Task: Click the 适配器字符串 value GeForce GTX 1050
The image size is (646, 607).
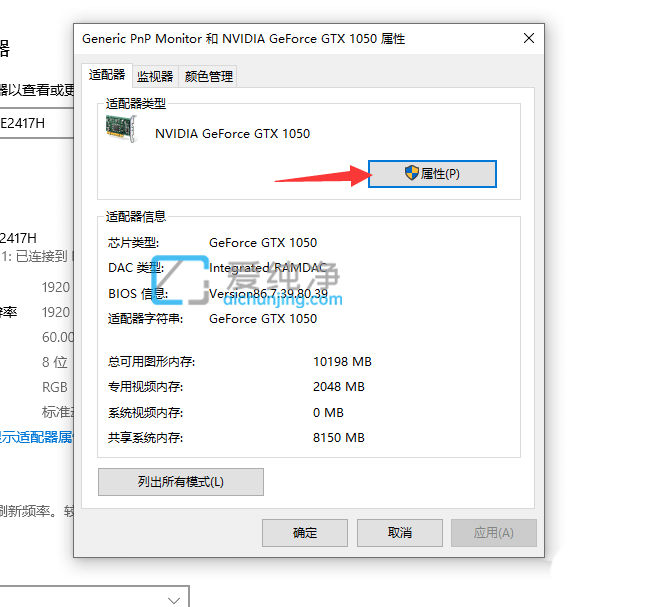Action: coord(263,319)
